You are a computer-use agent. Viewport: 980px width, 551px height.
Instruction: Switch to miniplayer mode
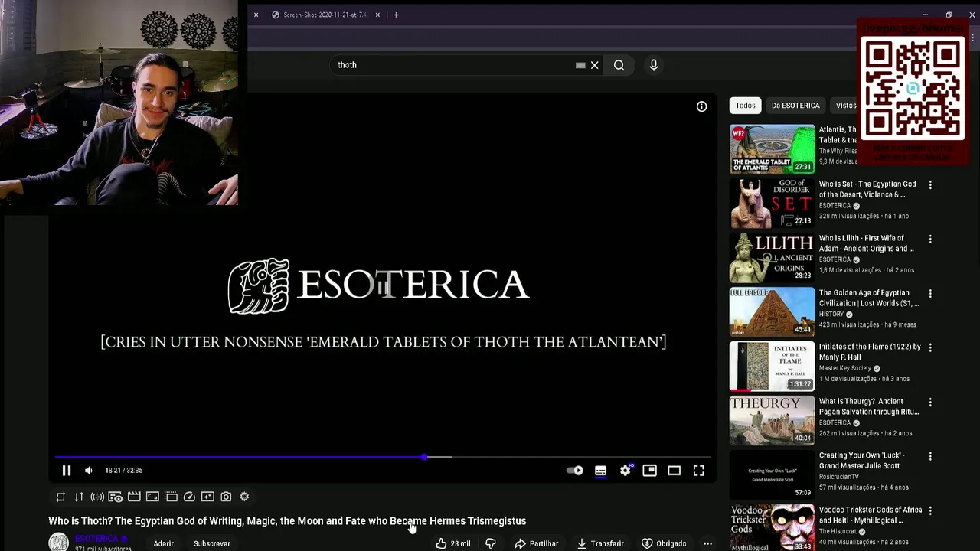pyautogui.click(x=649, y=471)
